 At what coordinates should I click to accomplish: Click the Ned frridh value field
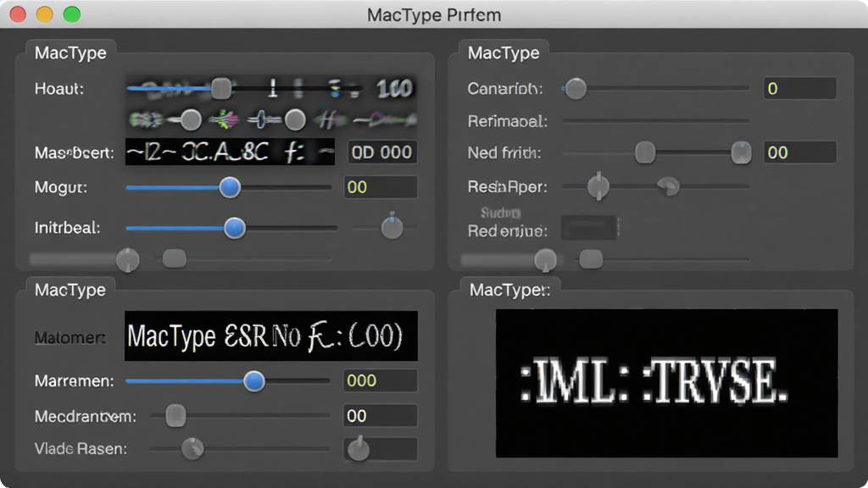pyautogui.click(x=800, y=152)
